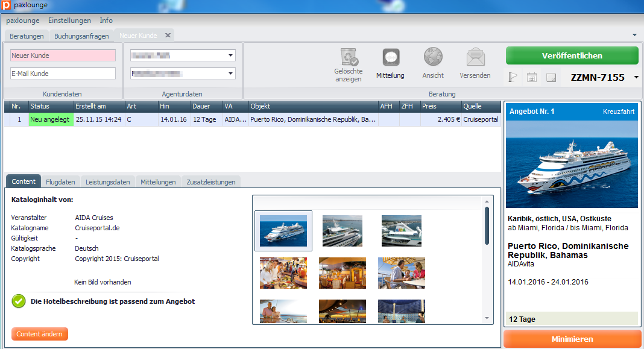
Task: Select the AIDA funnel thumbnail in top row
Action: tap(401, 231)
